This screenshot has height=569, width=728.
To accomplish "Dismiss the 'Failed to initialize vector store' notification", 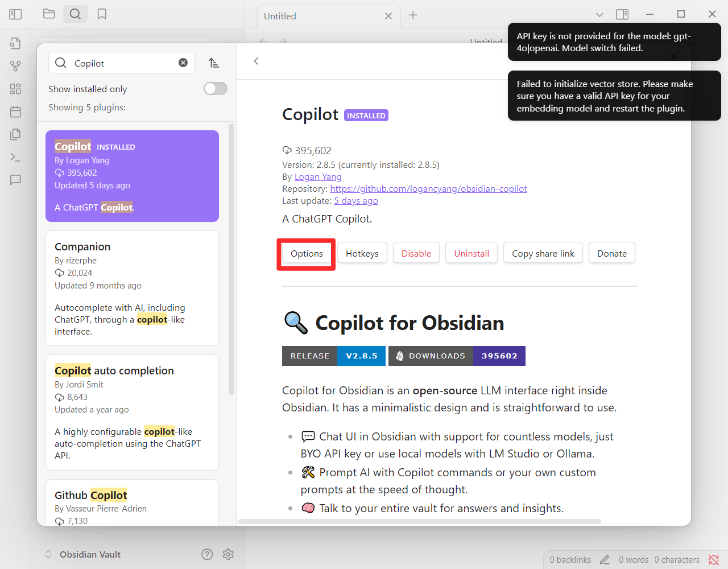I will [614, 96].
